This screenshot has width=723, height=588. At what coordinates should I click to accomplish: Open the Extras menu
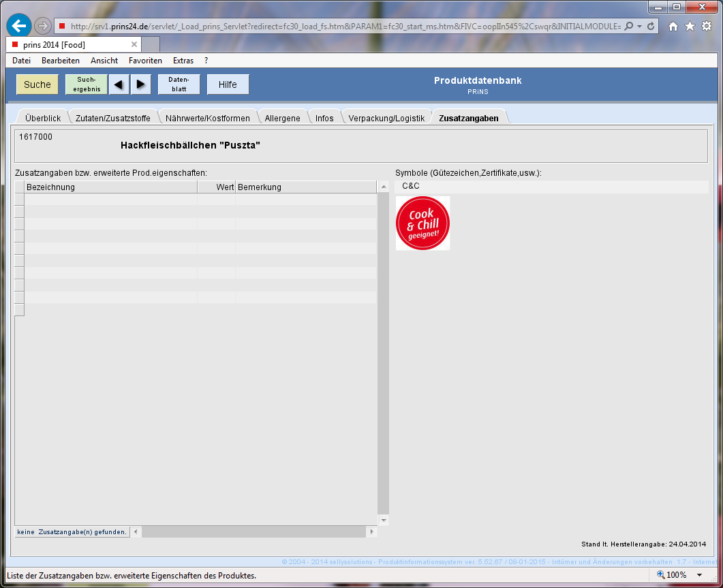pyautogui.click(x=183, y=61)
